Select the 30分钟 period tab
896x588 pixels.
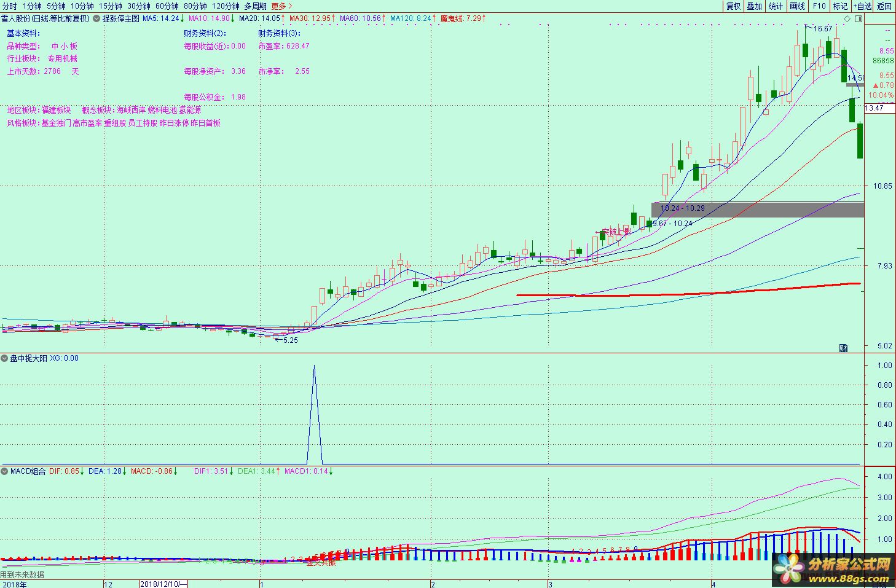[139, 6]
